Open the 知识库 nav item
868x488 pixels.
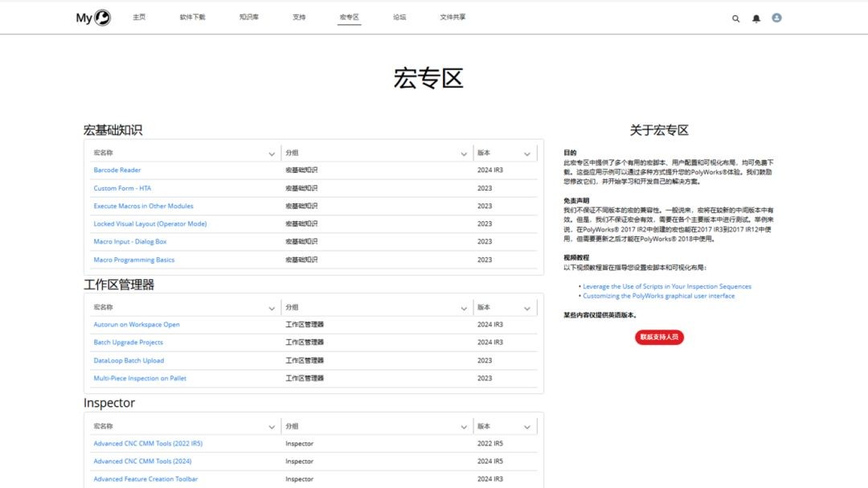[248, 17]
